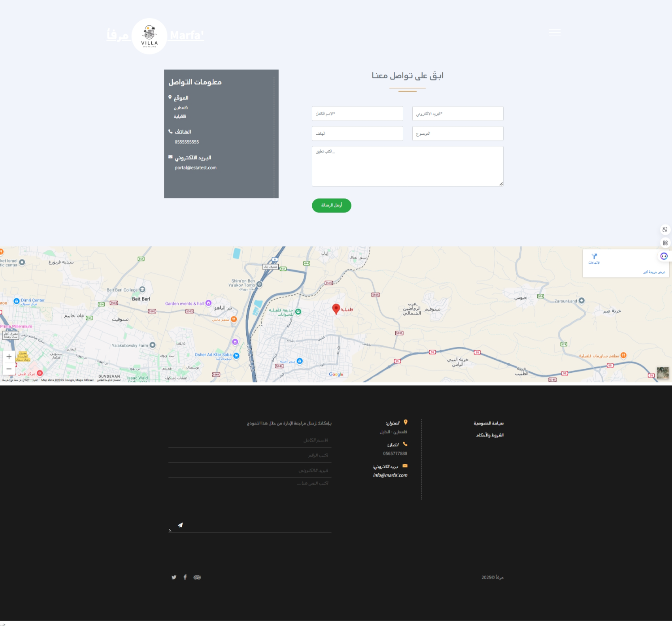Open the round assistant chat icon
This screenshot has width=672, height=629.
pyautogui.click(x=664, y=256)
